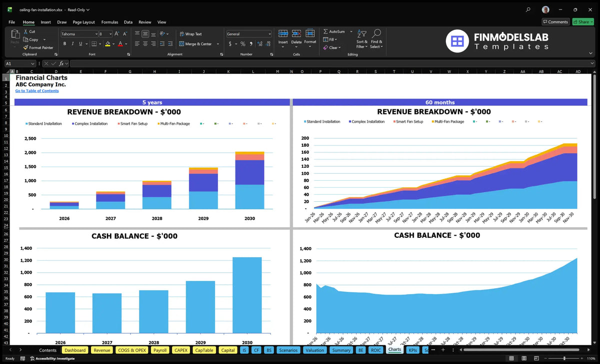Viewport: 600px width, 364px height.
Task: Click the search magnifier in the title bar
Action: (528, 9)
